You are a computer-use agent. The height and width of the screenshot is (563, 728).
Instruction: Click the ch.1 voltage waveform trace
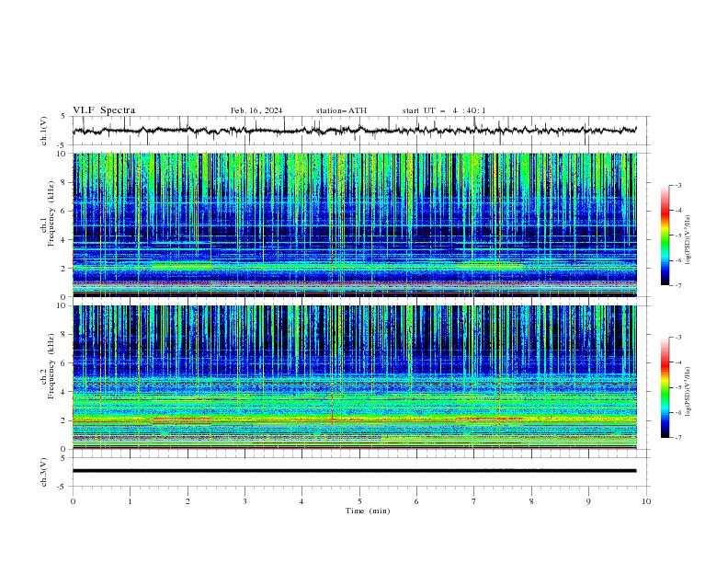click(x=354, y=131)
